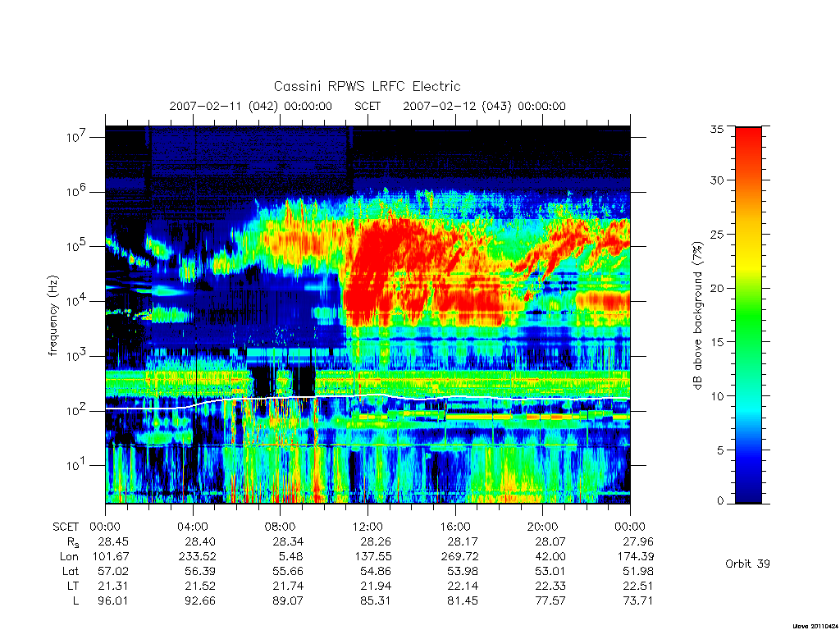The width and height of the screenshot is (840, 630).
Task: Click the 'Orbit 39' text
Action: pyautogui.click(x=747, y=564)
